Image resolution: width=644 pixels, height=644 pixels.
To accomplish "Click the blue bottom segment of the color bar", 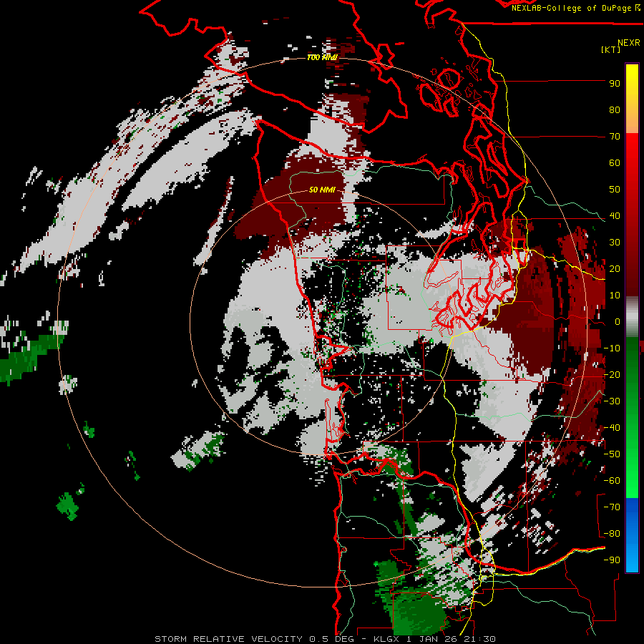I will click(632, 535).
